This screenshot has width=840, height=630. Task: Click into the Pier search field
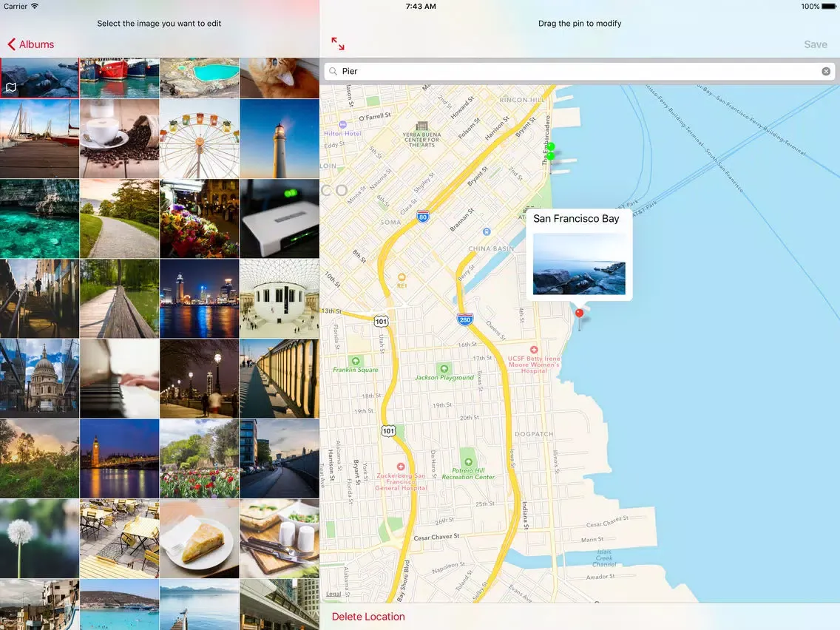pyautogui.click(x=579, y=71)
